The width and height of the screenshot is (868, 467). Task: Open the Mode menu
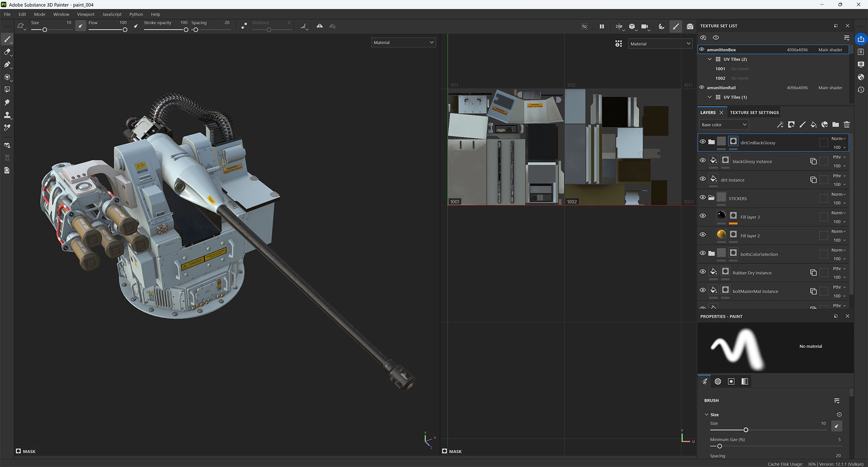coord(40,14)
